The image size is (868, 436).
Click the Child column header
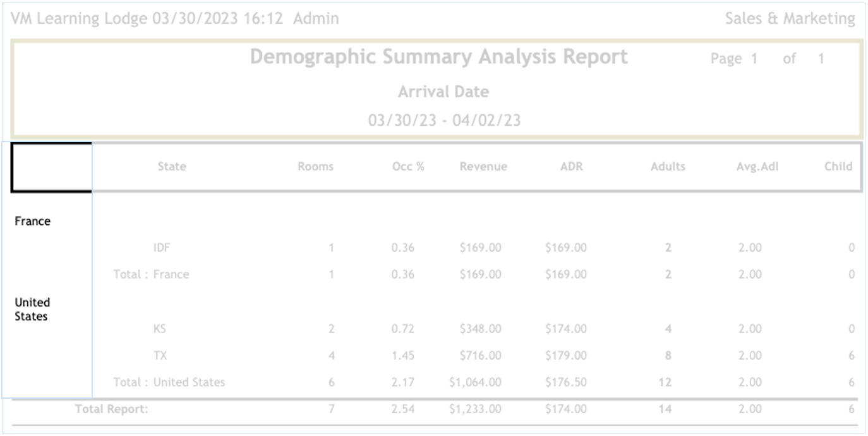click(838, 167)
